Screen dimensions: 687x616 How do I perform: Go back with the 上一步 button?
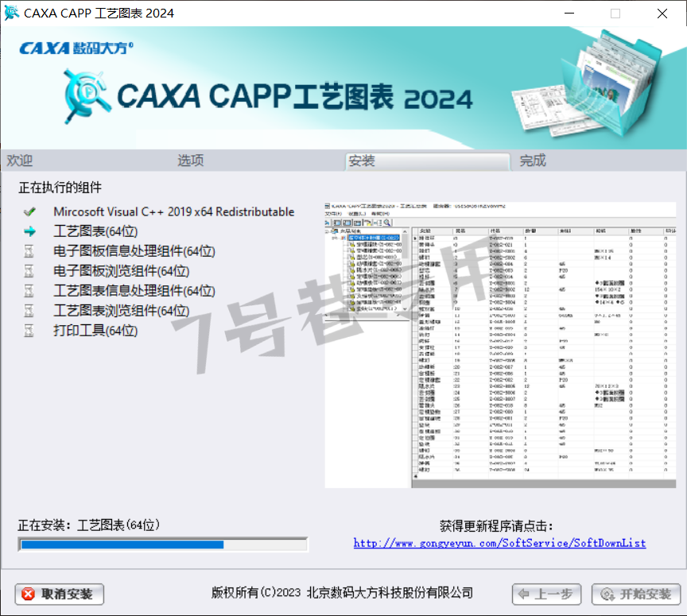point(546,595)
